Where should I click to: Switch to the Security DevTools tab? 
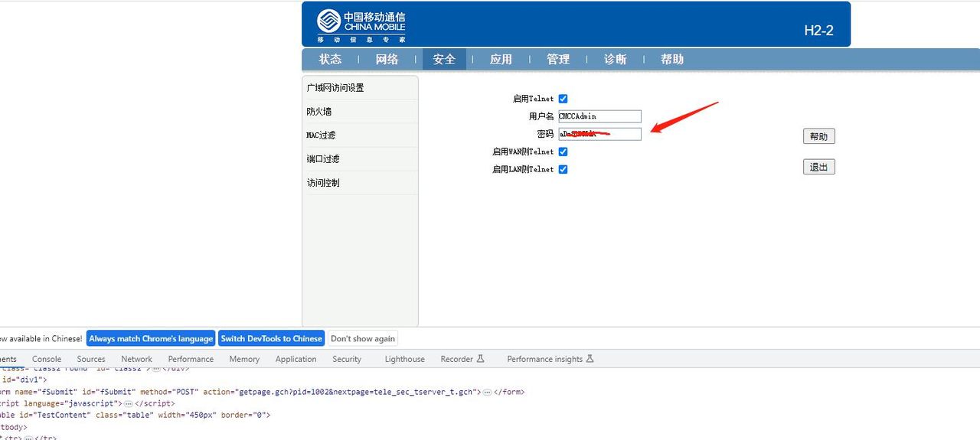pos(347,359)
